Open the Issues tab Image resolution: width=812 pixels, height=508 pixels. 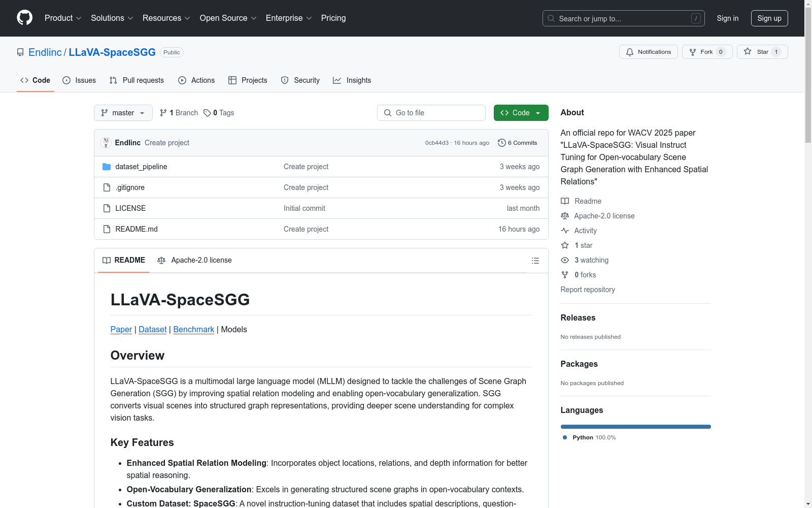pyautogui.click(x=79, y=80)
